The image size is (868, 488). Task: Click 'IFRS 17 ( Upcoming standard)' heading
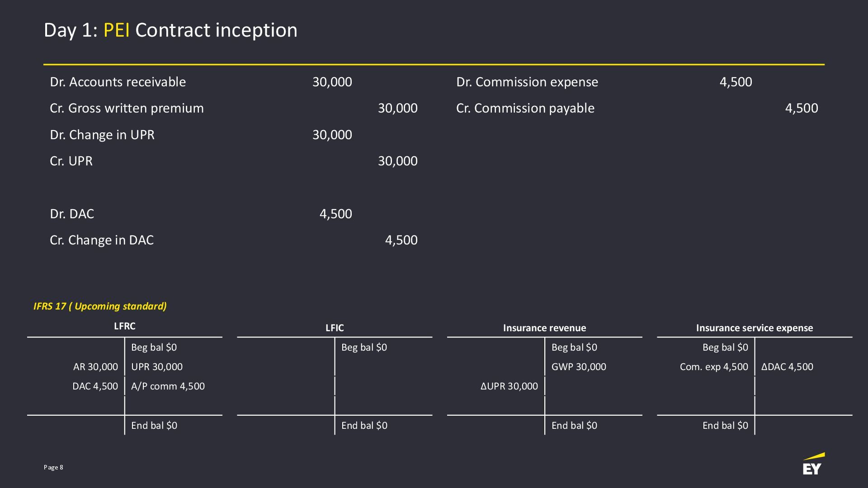100,306
